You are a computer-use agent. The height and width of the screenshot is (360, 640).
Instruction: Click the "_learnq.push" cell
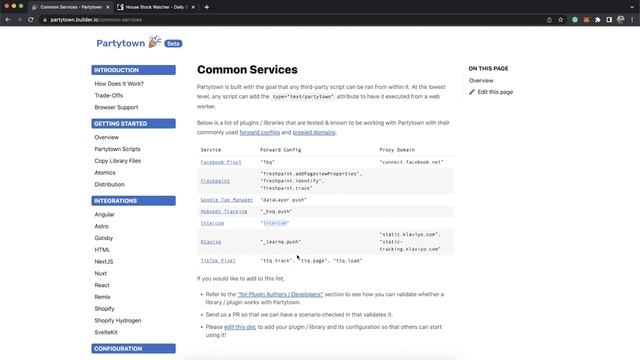coord(280,242)
